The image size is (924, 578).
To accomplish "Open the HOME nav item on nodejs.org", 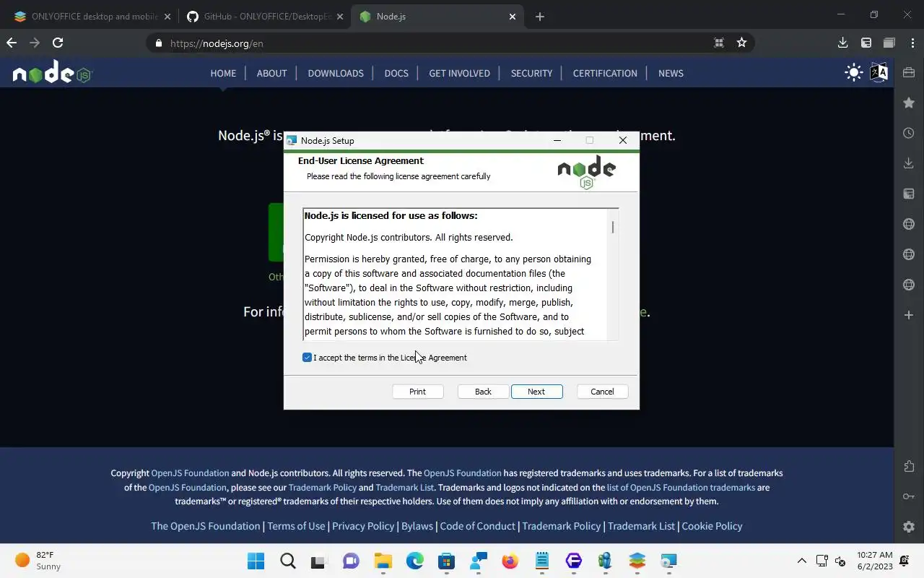I will coord(223,73).
